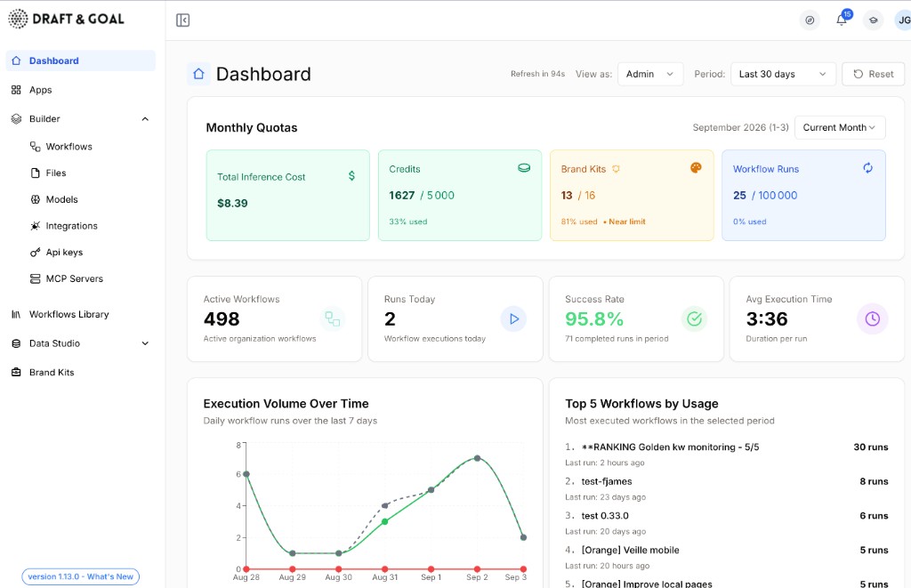Click the Api keys key icon

[x=36, y=252]
